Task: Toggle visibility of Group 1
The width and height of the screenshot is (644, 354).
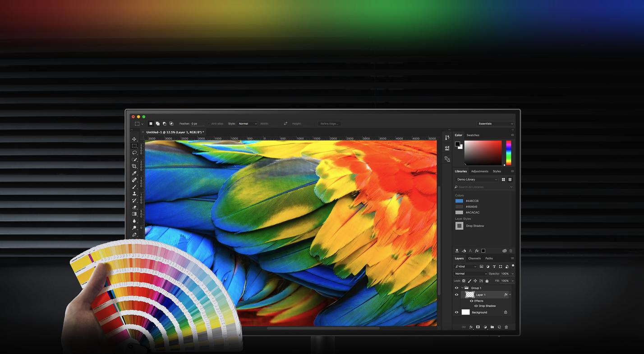Action: tap(456, 288)
